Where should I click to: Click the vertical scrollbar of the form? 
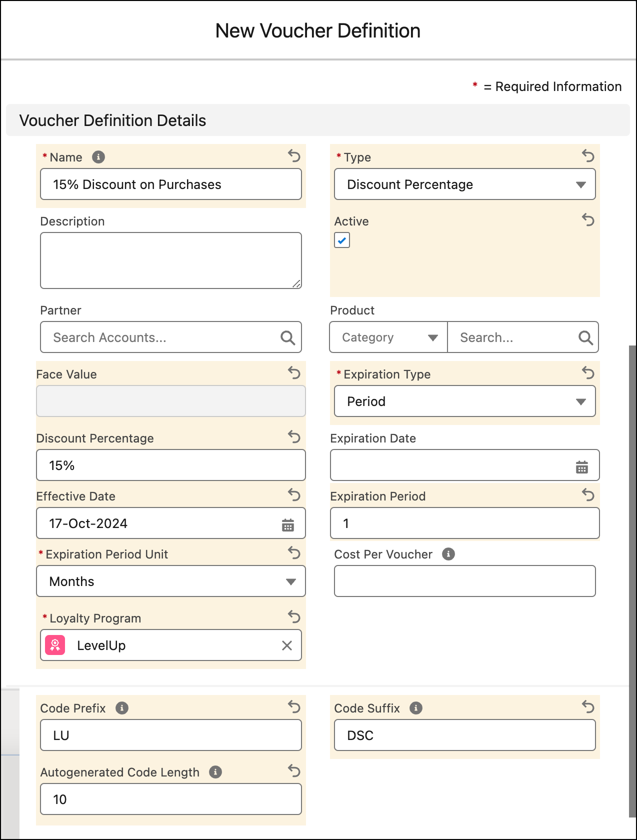(632, 581)
